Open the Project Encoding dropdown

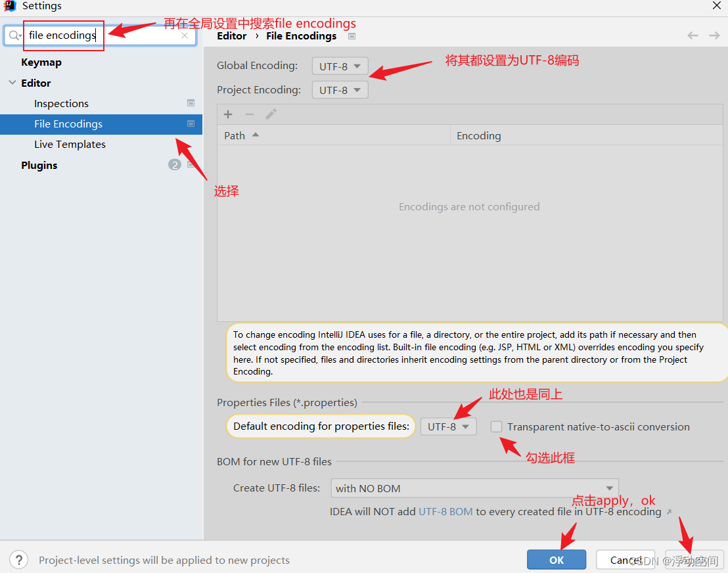[340, 89]
